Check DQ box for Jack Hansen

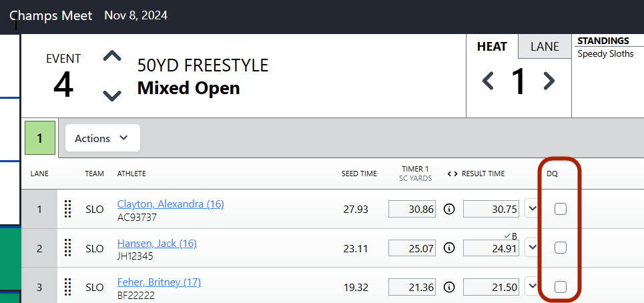tap(560, 248)
